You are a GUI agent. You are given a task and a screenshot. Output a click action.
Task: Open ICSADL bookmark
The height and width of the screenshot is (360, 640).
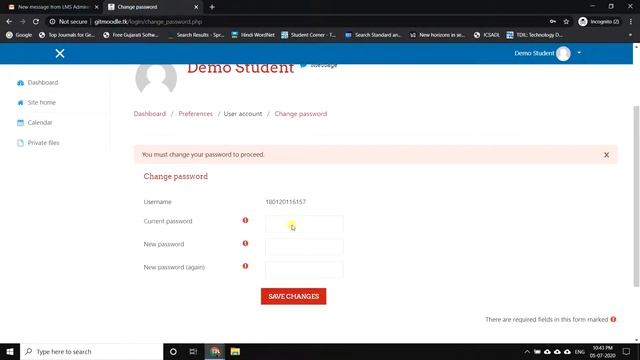coord(487,35)
